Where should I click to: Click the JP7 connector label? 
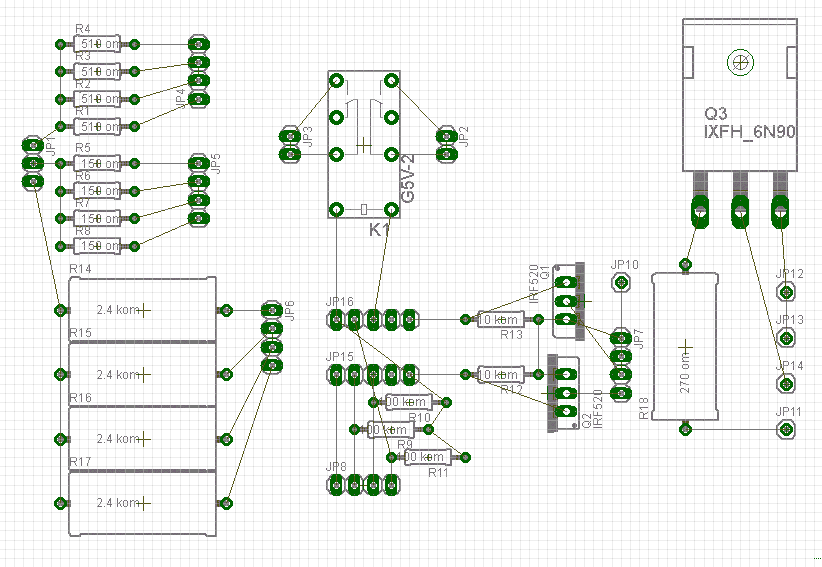tap(639, 339)
